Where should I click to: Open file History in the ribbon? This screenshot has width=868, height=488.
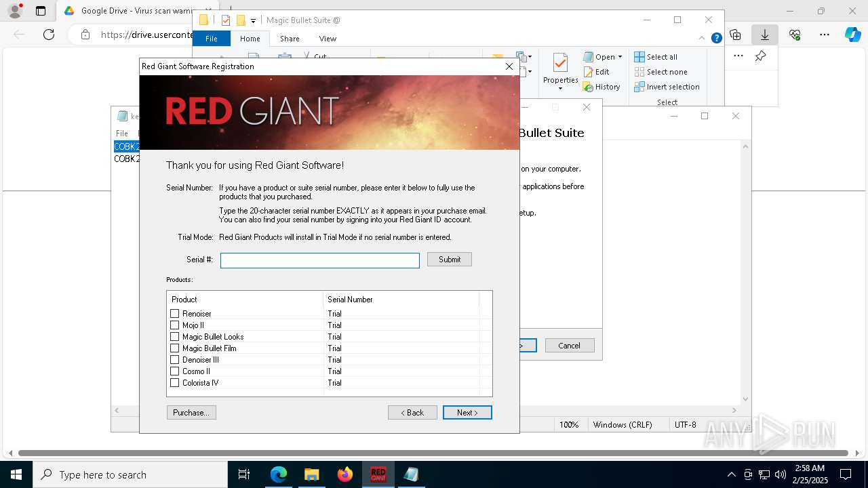601,87
